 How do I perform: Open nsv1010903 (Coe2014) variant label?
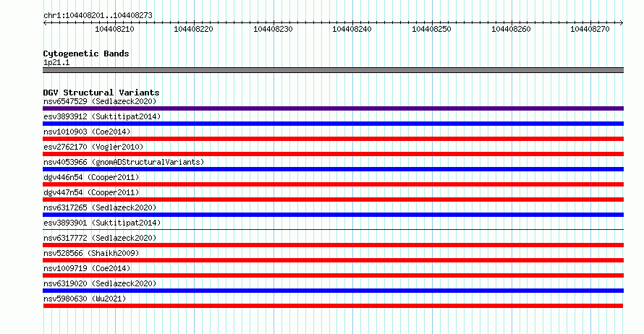coord(87,132)
